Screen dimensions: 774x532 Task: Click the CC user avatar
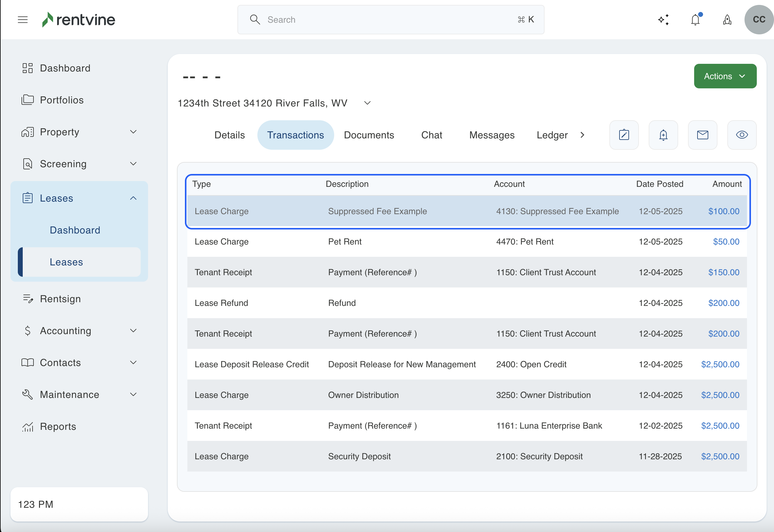[759, 20]
